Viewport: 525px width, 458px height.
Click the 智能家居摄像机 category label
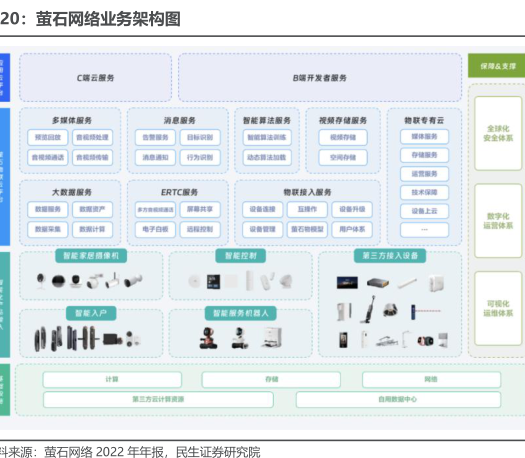(x=91, y=256)
